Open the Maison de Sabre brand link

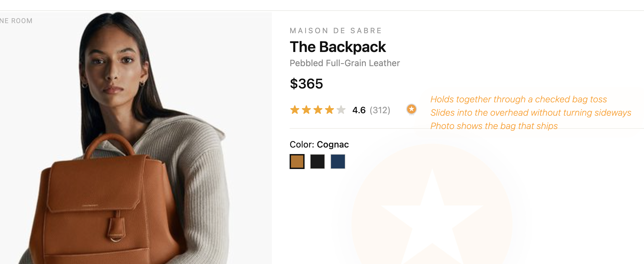point(336,31)
